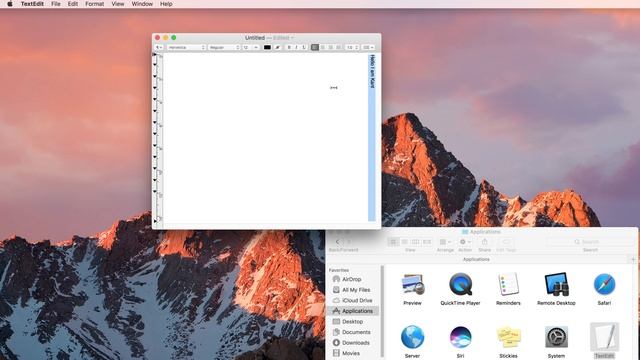Open the Finder Action gear menu
This screenshot has height=360, width=640.
(465, 242)
